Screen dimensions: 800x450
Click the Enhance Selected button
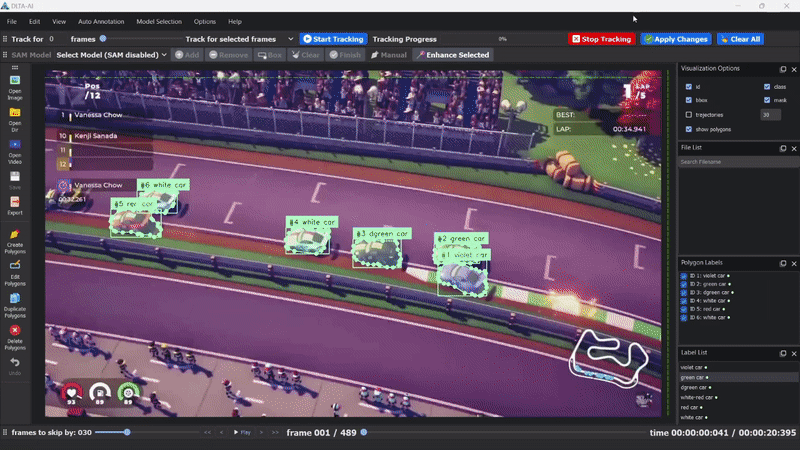pos(453,55)
